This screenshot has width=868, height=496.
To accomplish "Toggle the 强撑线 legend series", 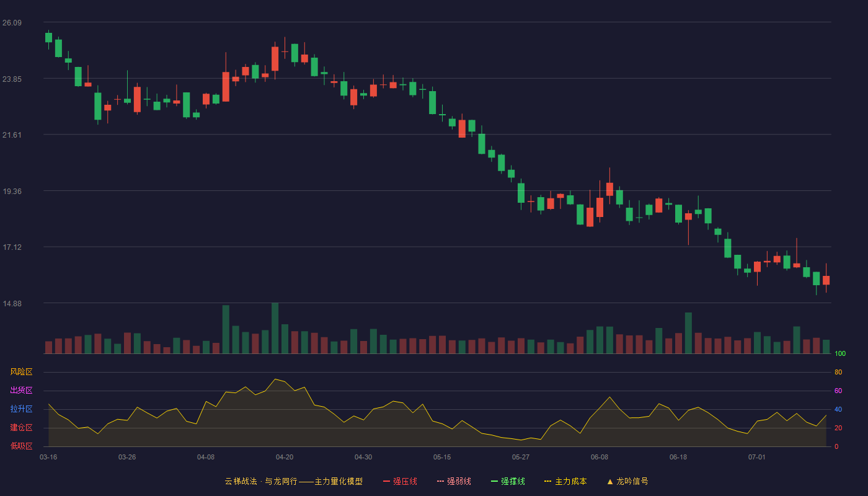I will 508,481.
